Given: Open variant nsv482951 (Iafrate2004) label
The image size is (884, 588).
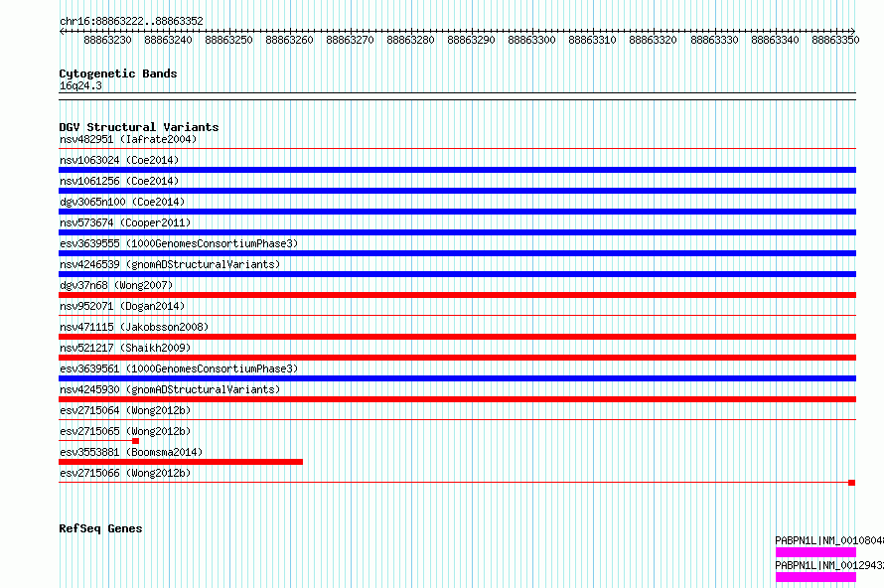Looking at the screenshot, I should pyautogui.click(x=128, y=139).
